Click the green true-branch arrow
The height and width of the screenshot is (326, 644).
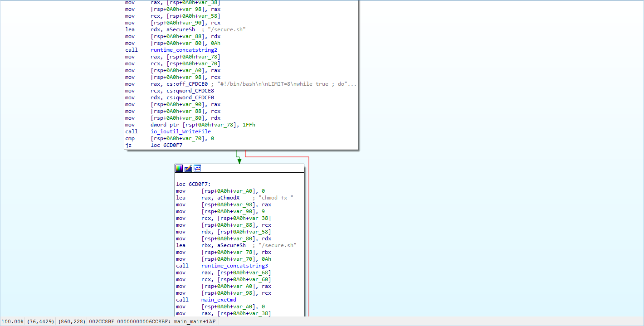click(x=239, y=160)
